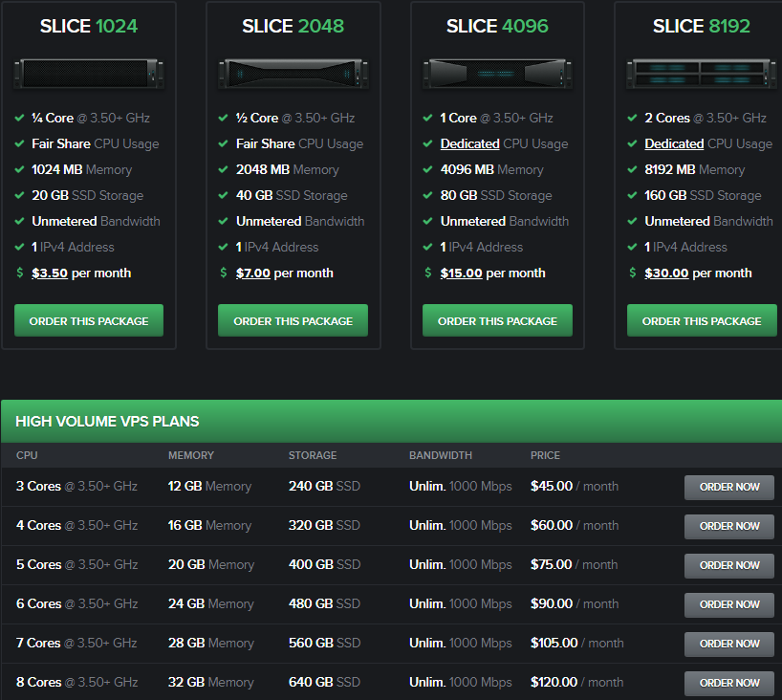
Task: Click checkmark beside 20 GB SSD Storage
Action: click(19, 195)
